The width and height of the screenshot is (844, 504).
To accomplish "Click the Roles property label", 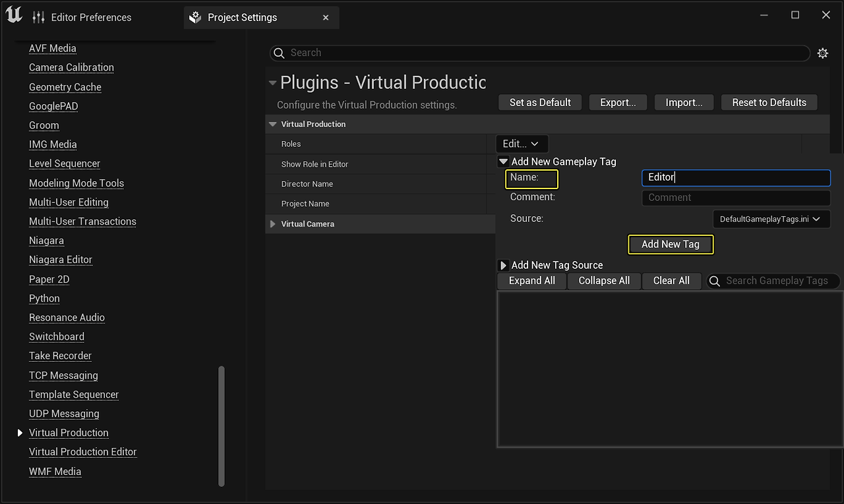I will click(291, 144).
